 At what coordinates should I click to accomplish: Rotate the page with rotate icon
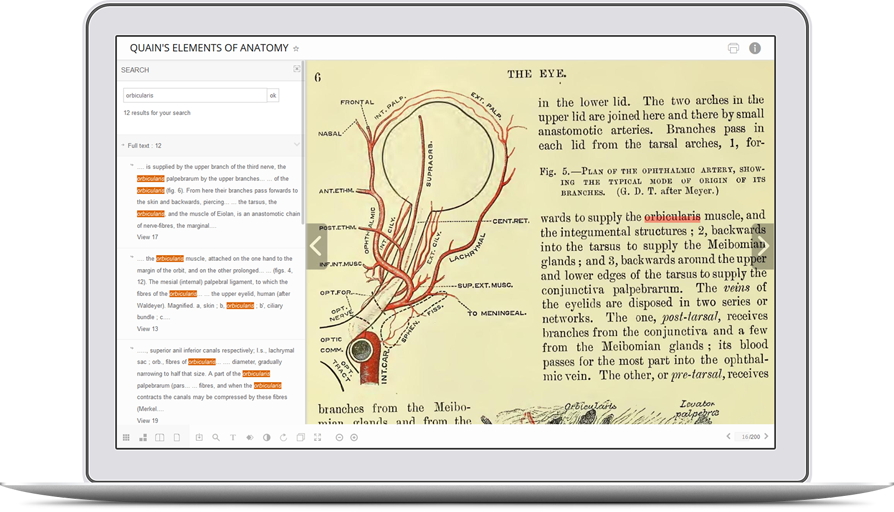click(283, 437)
